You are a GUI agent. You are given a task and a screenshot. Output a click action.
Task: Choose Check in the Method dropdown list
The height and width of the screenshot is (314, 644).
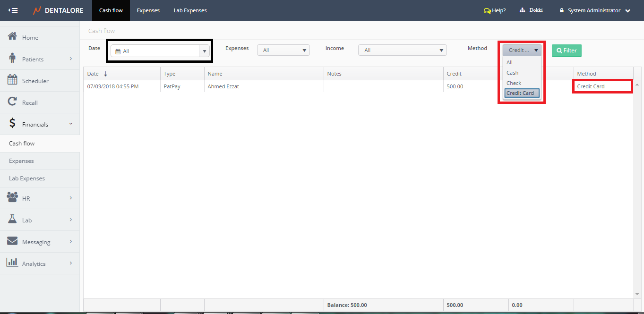pyautogui.click(x=514, y=83)
